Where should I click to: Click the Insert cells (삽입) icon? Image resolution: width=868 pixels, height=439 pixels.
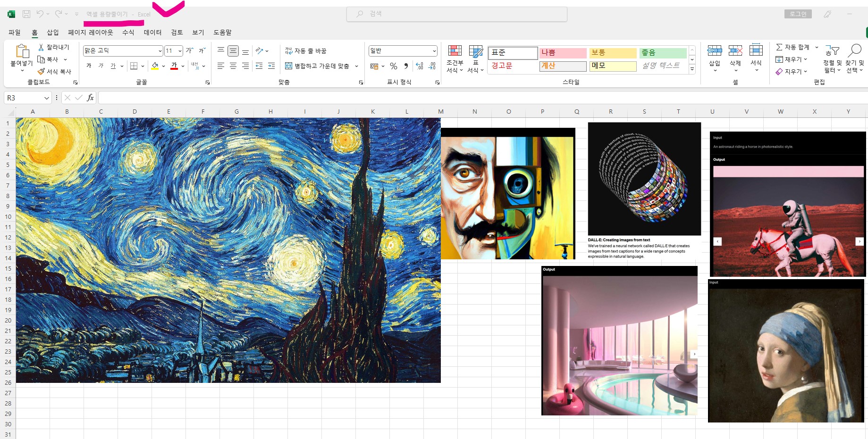point(715,50)
